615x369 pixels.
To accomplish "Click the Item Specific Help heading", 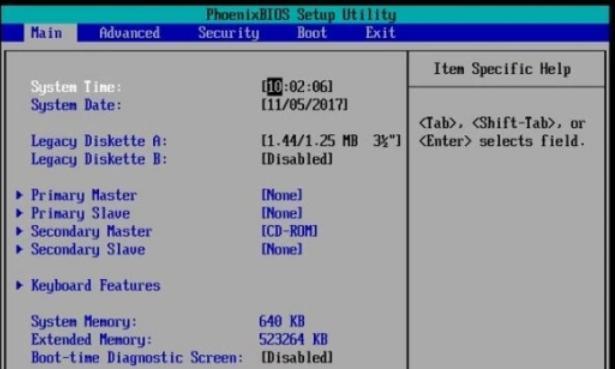I will [502, 69].
